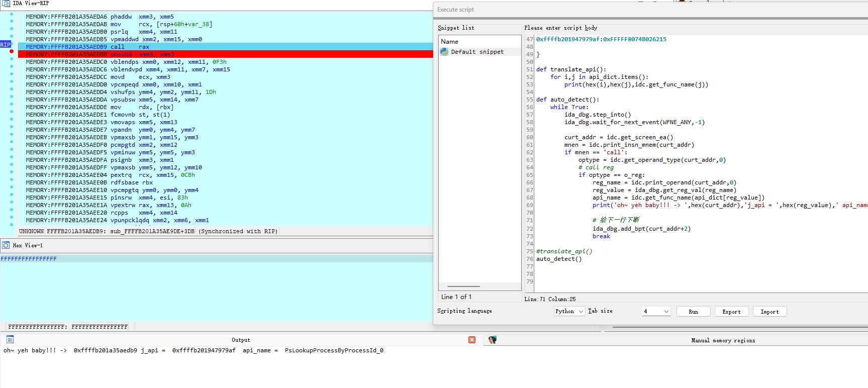Click the Hex View-1 panel icon

[6, 245]
